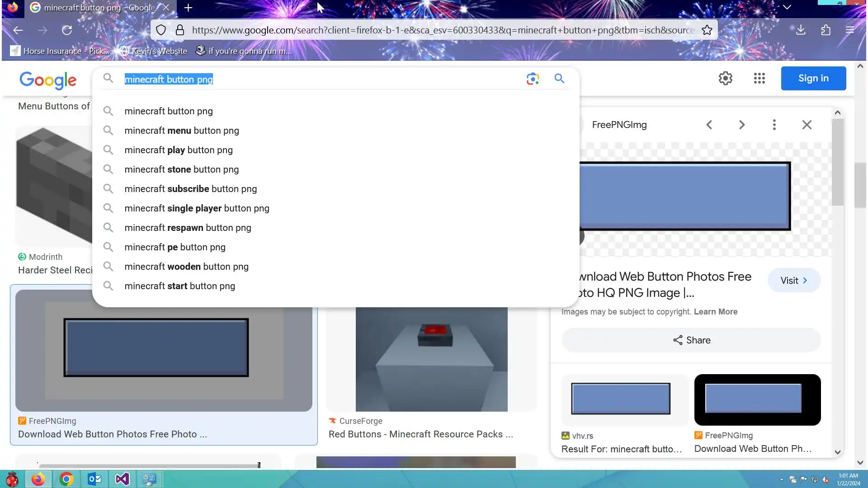Choose 'minecraft subscribe button png' suggestion
This screenshot has height=488, width=868.
pos(190,189)
